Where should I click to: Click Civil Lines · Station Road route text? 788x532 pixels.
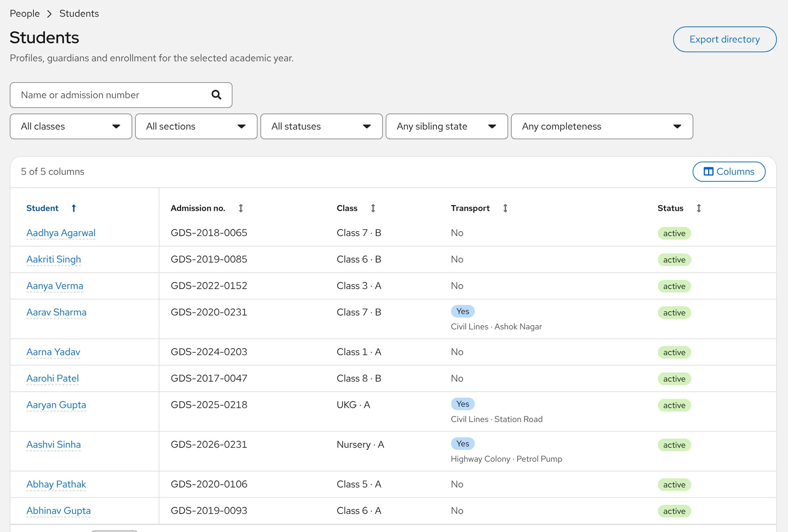point(496,419)
